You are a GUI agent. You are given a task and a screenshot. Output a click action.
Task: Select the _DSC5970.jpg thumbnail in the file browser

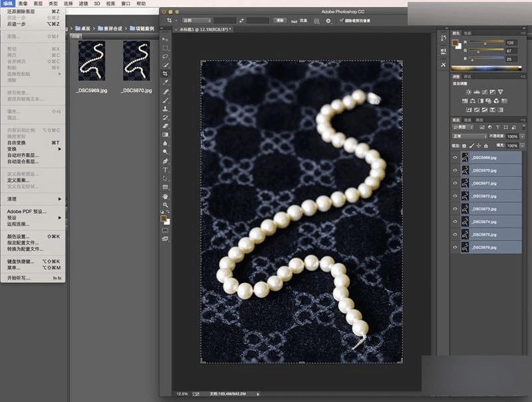click(137, 61)
